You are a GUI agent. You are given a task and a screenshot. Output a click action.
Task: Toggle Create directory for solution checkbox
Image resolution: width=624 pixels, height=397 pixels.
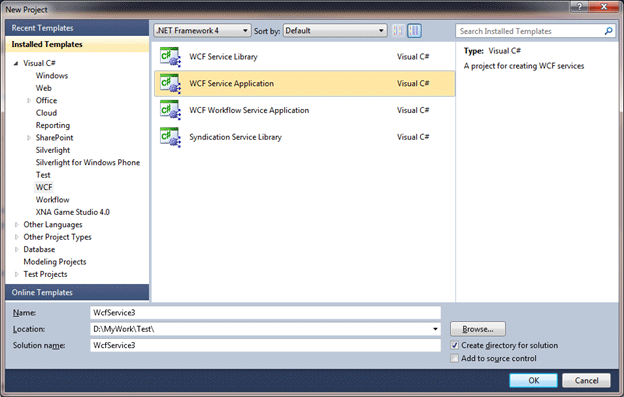coord(454,345)
